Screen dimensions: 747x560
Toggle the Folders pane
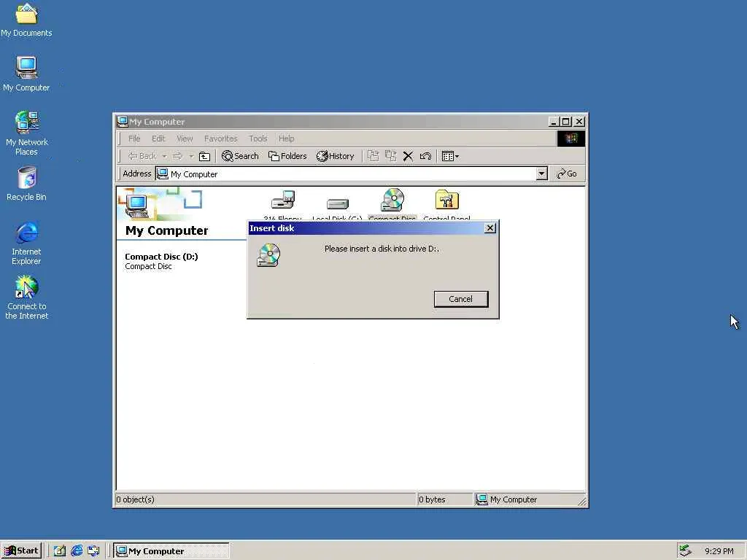click(287, 156)
